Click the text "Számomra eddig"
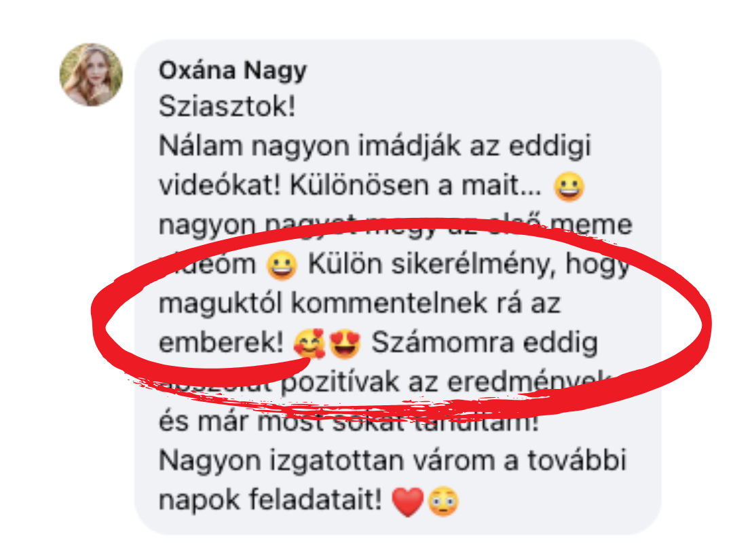The image size is (733, 560). [x=485, y=343]
